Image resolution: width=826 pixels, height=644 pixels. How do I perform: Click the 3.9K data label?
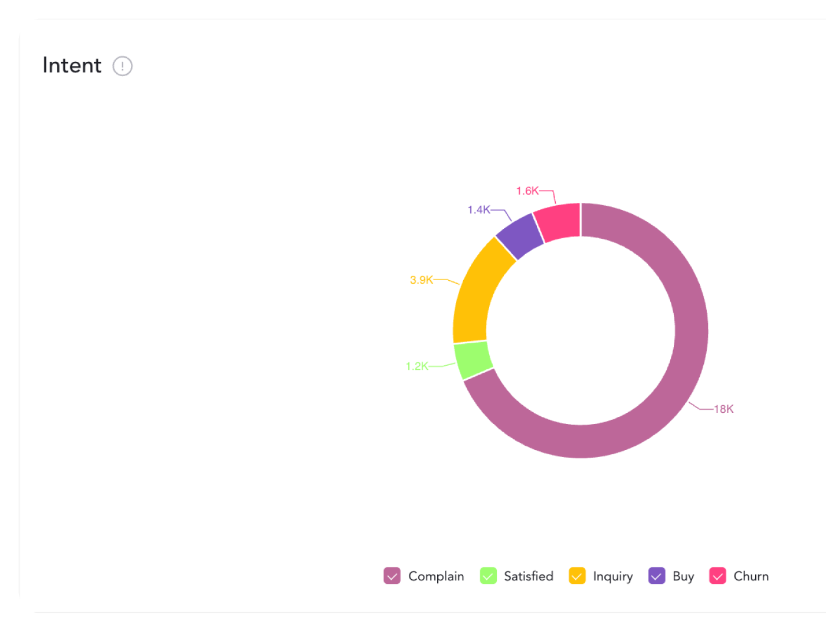point(421,280)
